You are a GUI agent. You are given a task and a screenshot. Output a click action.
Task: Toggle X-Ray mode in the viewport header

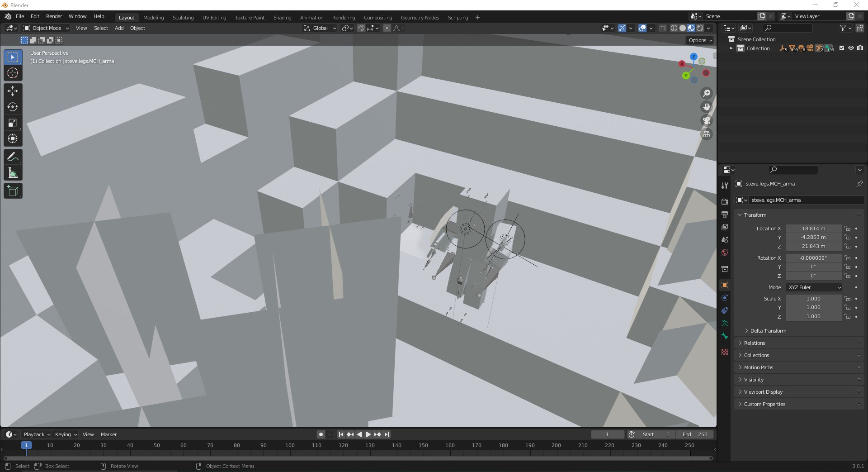[x=662, y=28]
